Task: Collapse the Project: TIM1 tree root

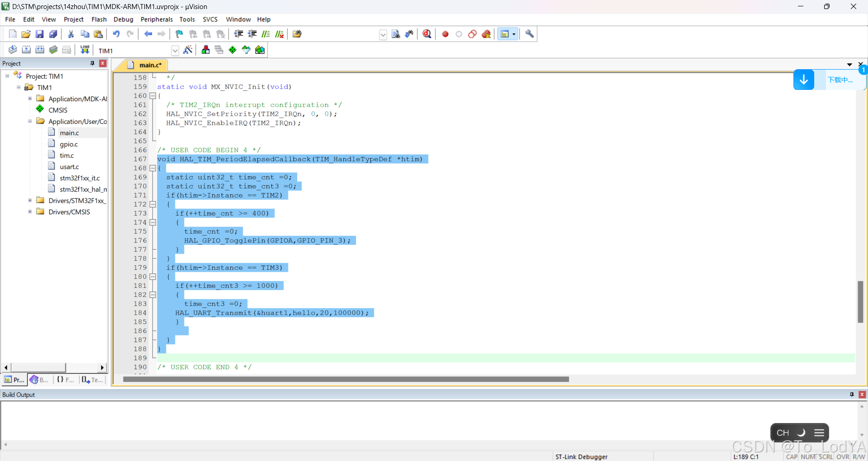Action: [x=7, y=76]
